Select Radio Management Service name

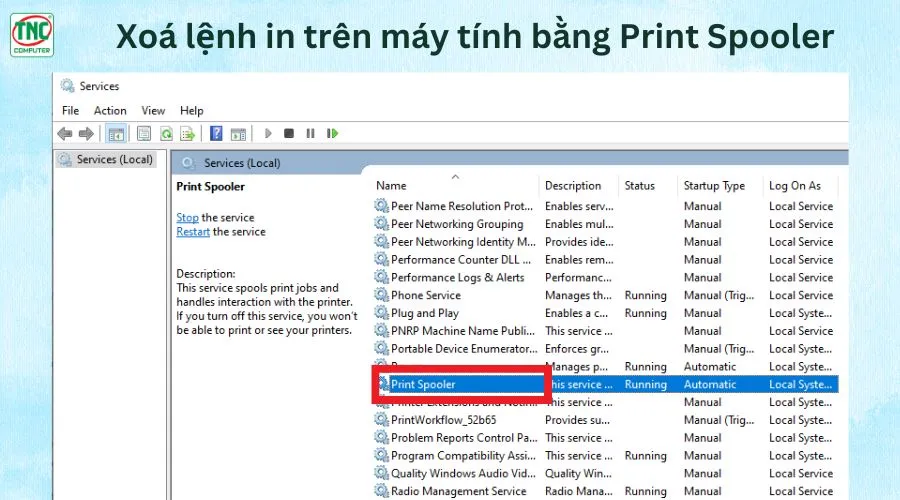(x=459, y=491)
